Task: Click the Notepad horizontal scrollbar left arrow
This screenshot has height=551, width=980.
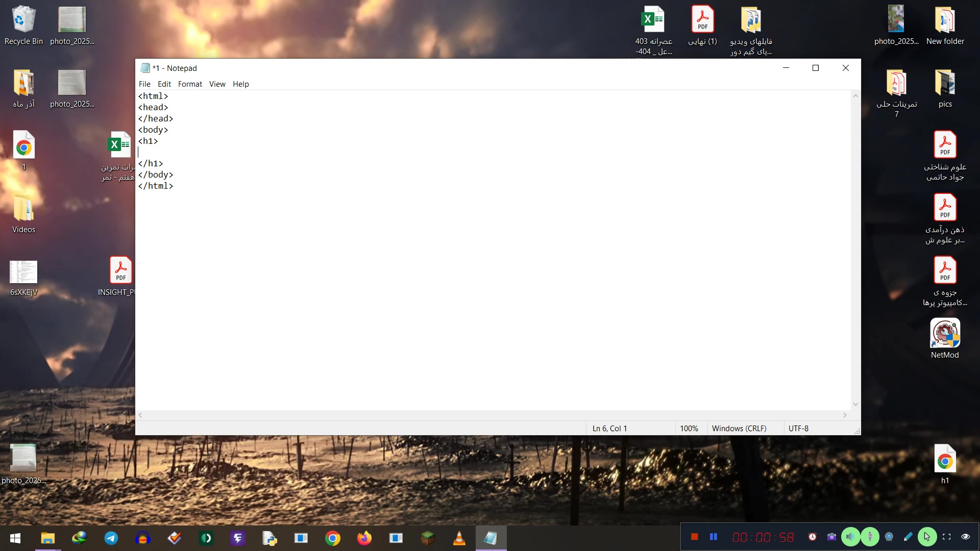Action: (x=140, y=415)
